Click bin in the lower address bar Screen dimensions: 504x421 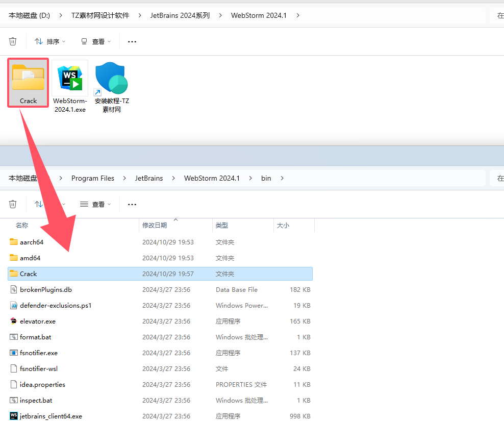(266, 178)
